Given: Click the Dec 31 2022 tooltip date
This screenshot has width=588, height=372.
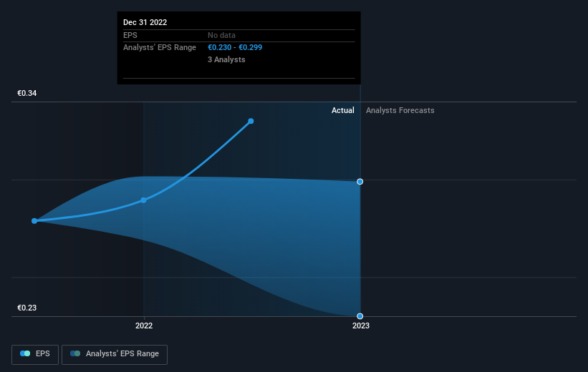Looking at the screenshot, I should [x=145, y=22].
